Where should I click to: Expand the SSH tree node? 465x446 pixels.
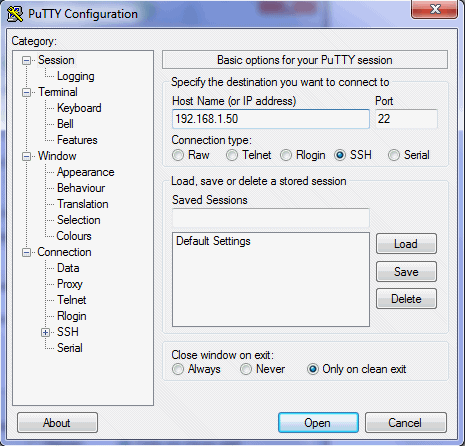(45, 333)
